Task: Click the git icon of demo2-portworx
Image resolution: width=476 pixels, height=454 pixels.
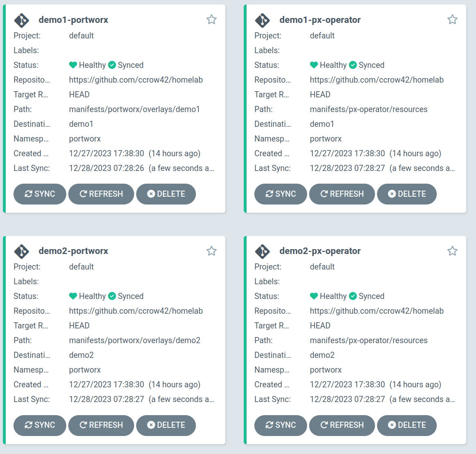Action: click(x=21, y=251)
